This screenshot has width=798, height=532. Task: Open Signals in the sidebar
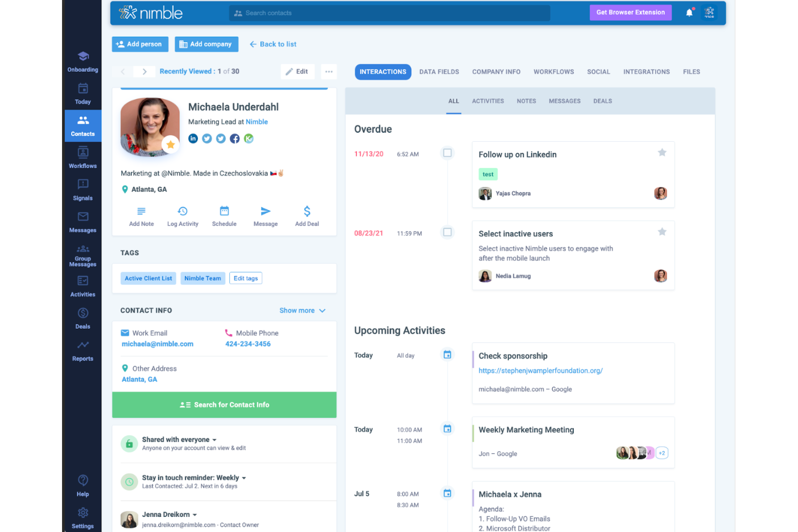point(82,190)
